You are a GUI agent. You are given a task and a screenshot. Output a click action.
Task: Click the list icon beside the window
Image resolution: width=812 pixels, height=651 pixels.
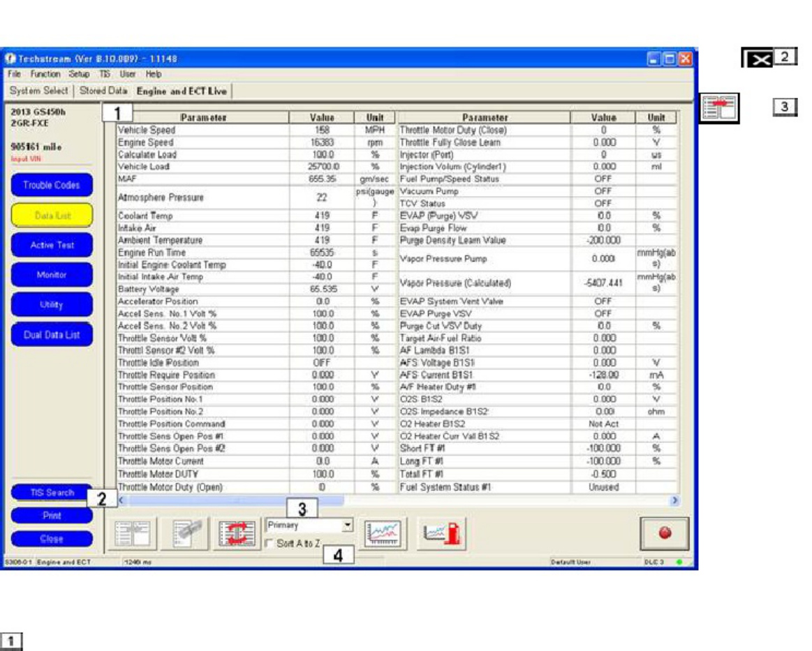(719, 108)
